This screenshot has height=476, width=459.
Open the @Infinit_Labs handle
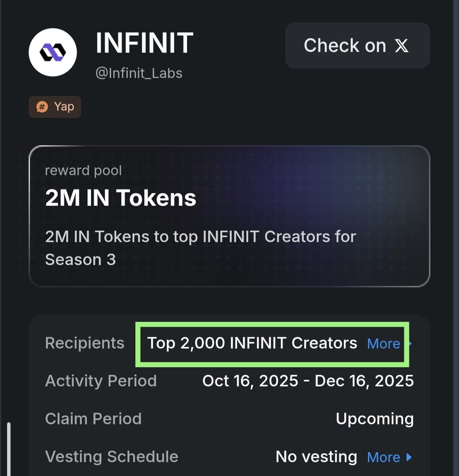pyautogui.click(x=139, y=73)
